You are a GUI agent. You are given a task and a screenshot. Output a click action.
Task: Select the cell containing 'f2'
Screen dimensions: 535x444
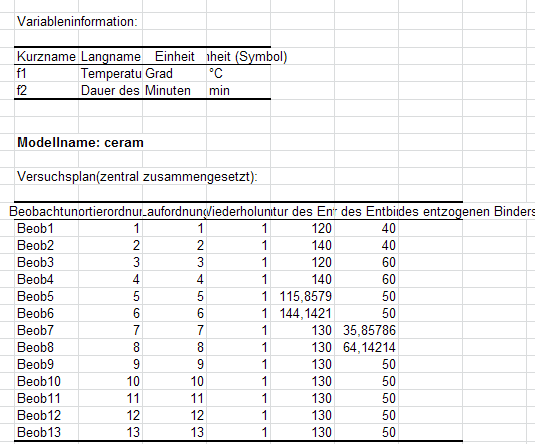[x=46, y=90]
